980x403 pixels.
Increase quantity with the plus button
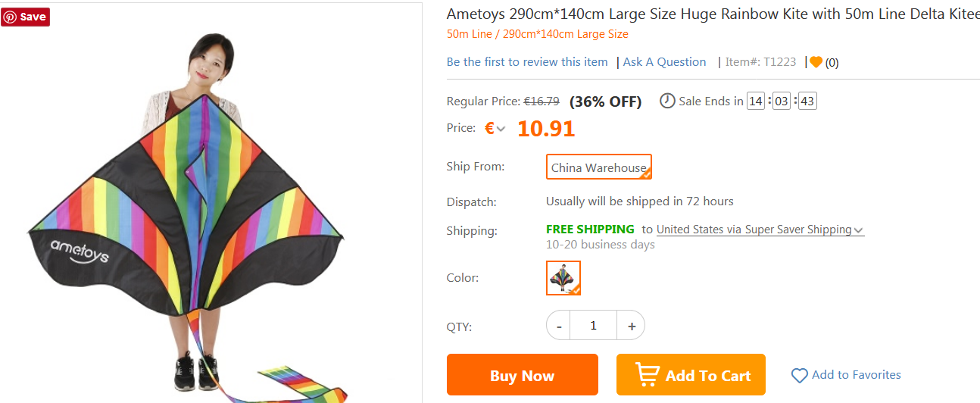pyautogui.click(x=631, y=326)
